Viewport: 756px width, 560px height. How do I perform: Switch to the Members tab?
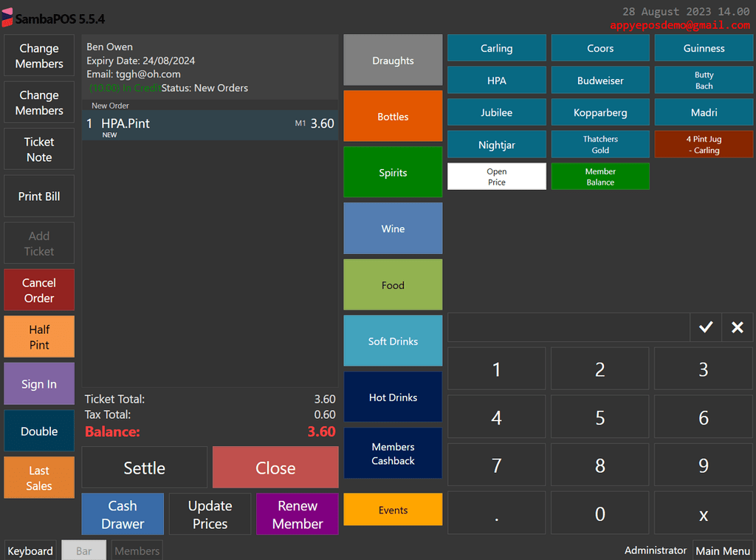point(136,550)
